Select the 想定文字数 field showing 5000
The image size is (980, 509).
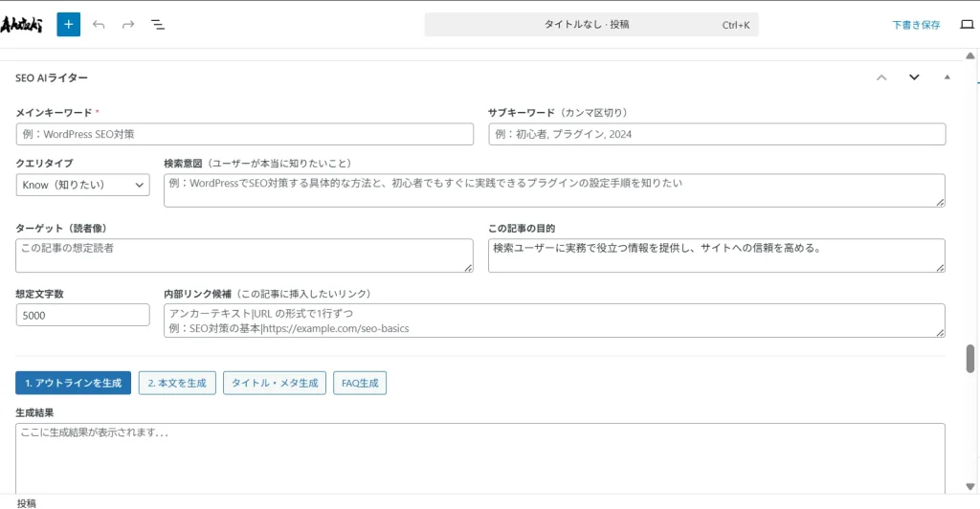click(x=83, y=315)
